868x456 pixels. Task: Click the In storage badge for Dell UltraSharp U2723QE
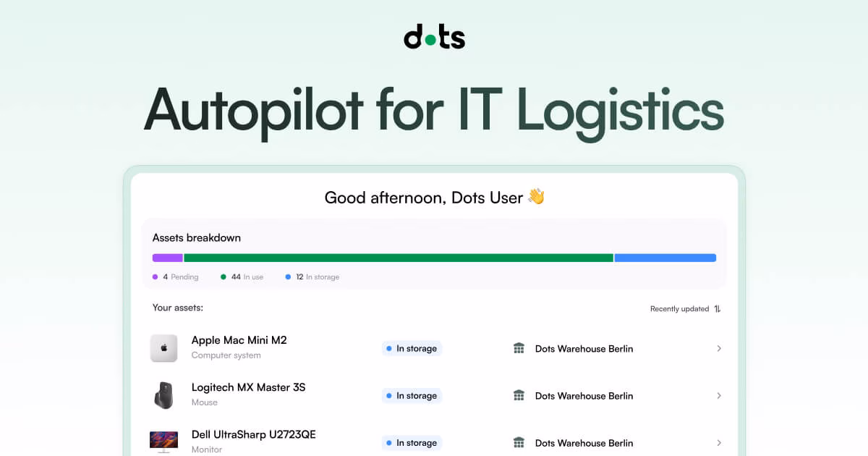412,442
